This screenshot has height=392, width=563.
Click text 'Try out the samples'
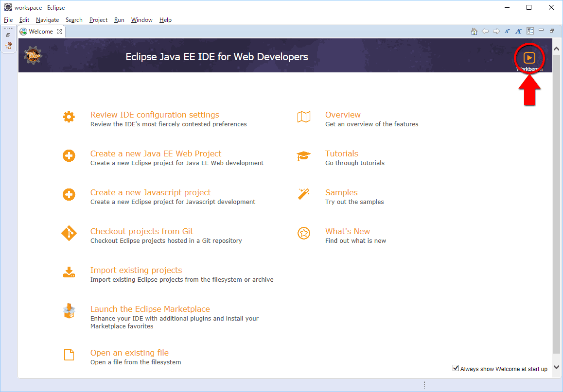pos(354,202)
